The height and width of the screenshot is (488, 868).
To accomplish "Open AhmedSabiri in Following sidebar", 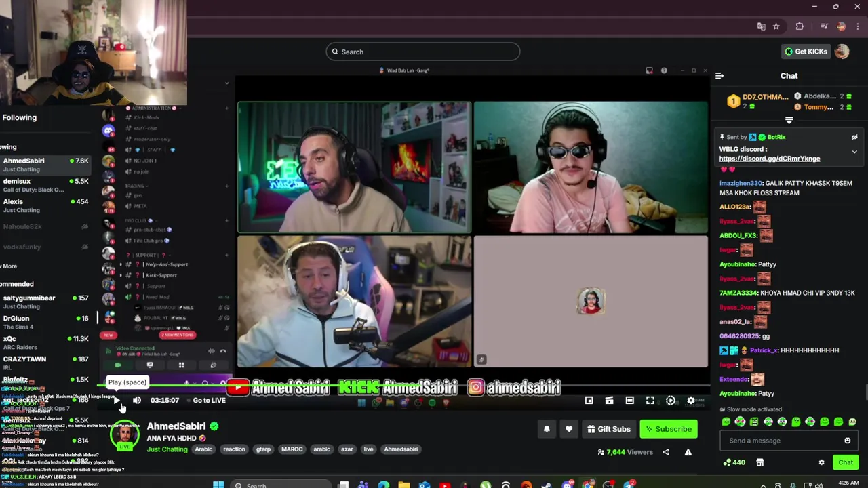I will click(46, 165).
